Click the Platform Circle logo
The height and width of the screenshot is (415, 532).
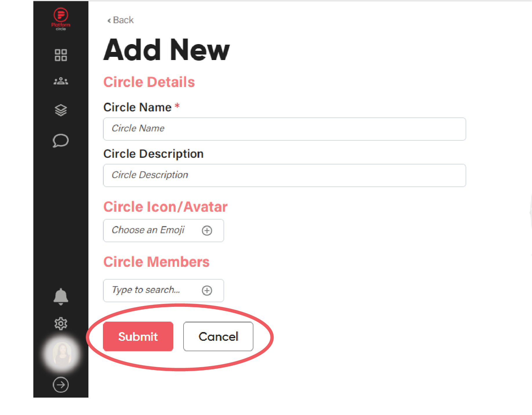click(x=61, y=19)
